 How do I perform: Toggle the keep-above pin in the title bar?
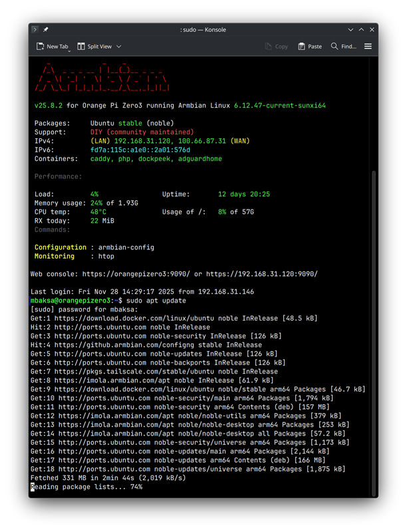click(x=45, y=29)
